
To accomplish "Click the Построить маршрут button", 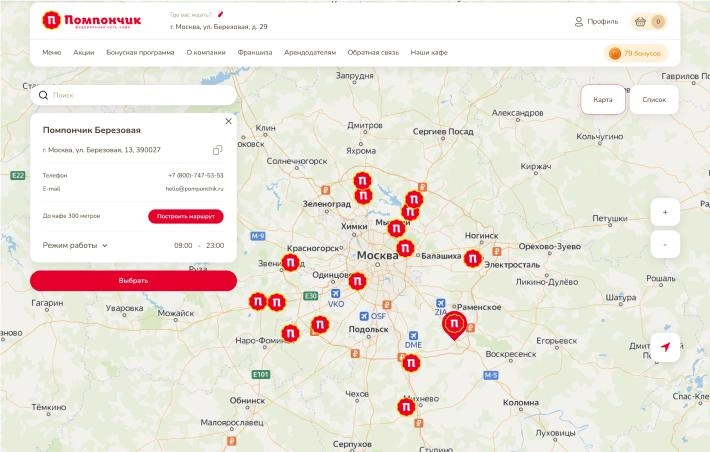I will [x=186, y=216].
